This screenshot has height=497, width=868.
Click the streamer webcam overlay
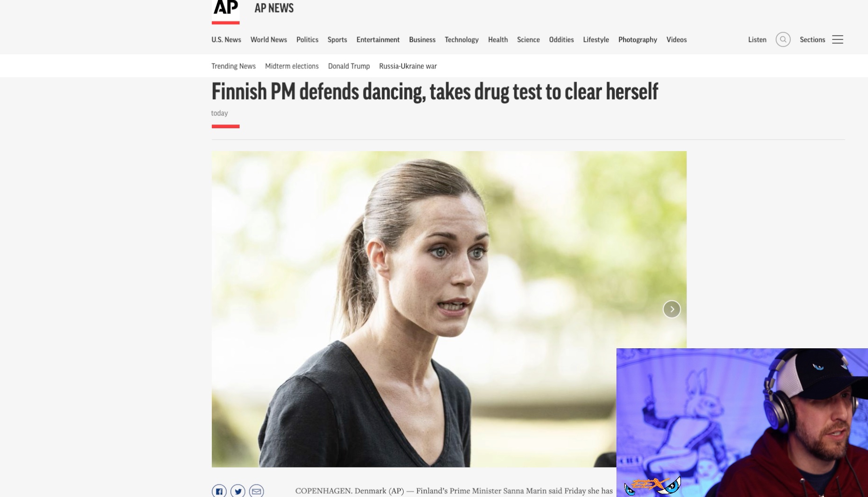tap(742, 422)
